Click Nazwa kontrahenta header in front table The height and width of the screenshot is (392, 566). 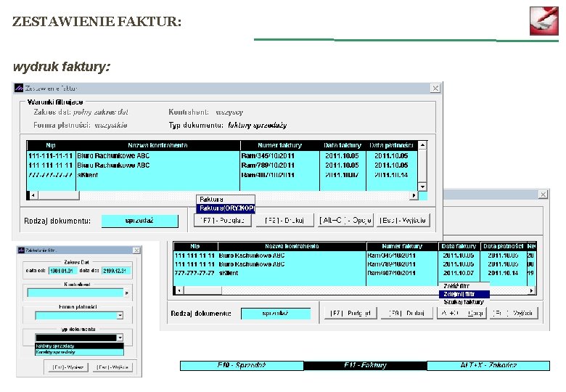pos(157,145)
